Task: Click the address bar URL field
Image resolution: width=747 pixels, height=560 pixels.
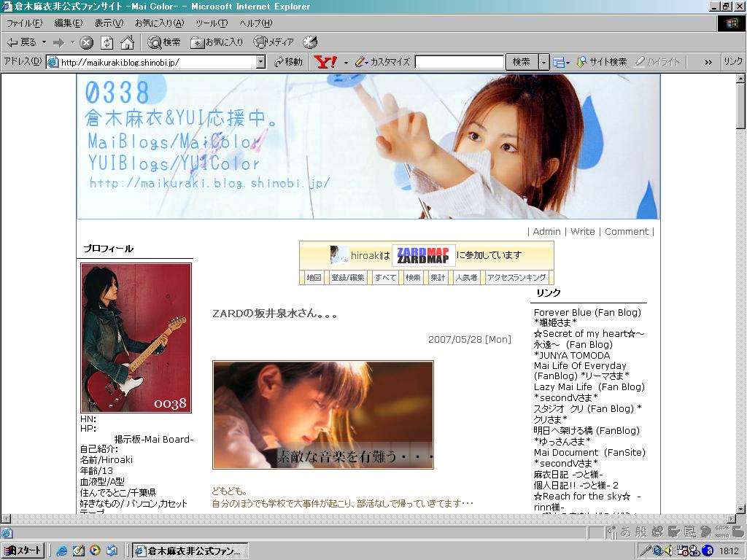Action: coord(158,63)
